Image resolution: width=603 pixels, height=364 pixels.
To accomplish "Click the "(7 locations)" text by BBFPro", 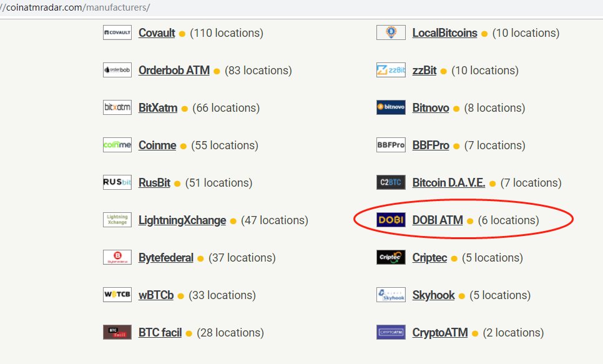I will (494, 145).
